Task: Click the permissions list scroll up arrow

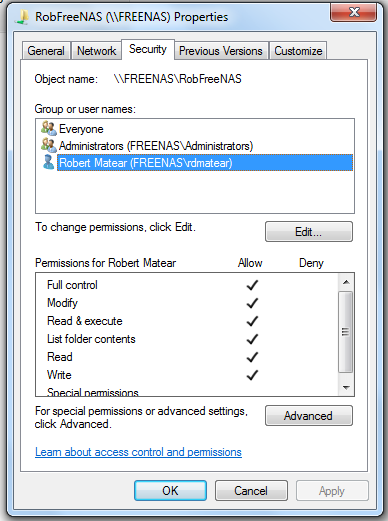Action: 346,282
